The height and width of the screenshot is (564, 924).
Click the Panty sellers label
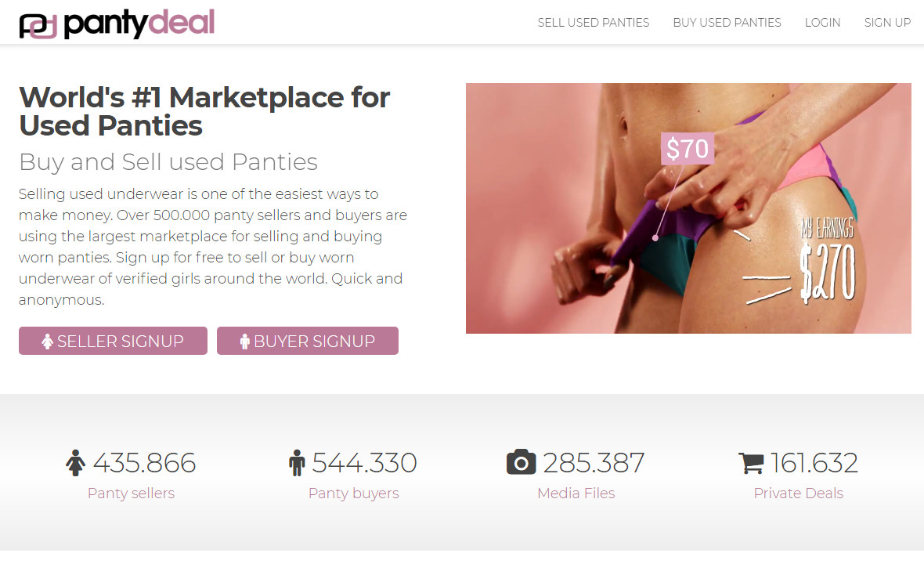[131, 493]
